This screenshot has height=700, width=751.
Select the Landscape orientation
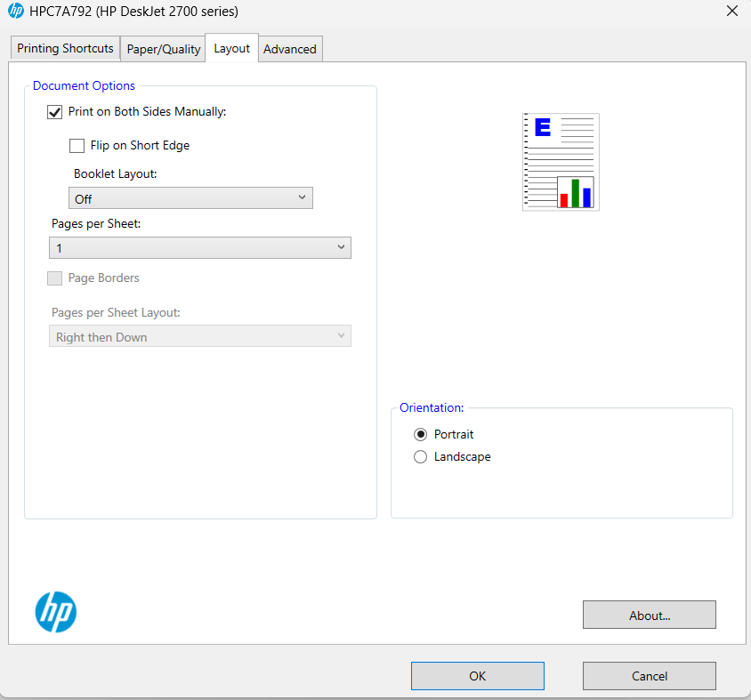coord(420,456)
